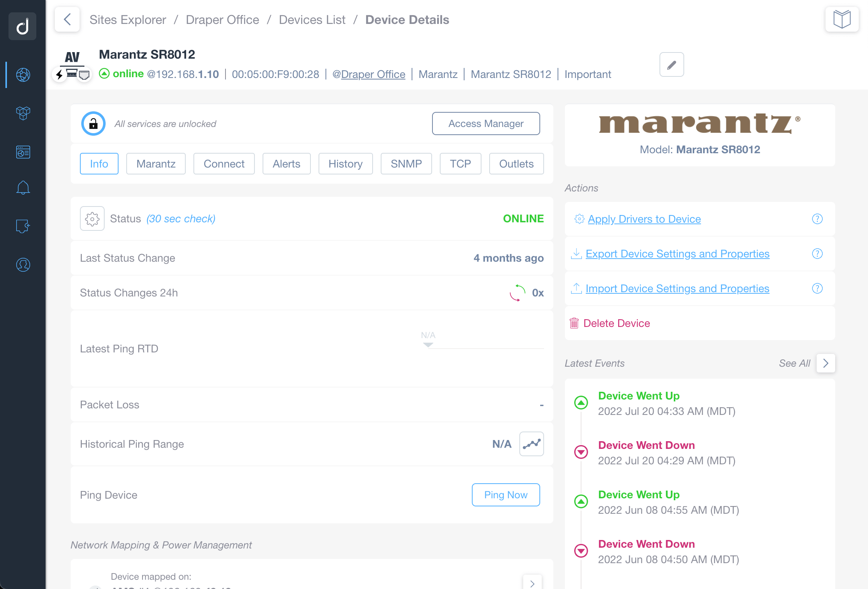The height and width of the screenshot is (589, 868).
Task: Click Import Device Settings and Properties link
Action: pos(678,288)
